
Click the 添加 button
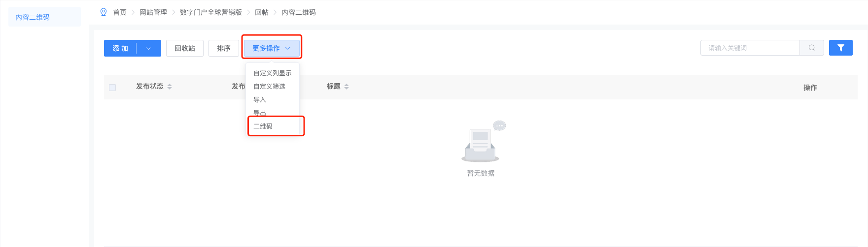(120, 48)
